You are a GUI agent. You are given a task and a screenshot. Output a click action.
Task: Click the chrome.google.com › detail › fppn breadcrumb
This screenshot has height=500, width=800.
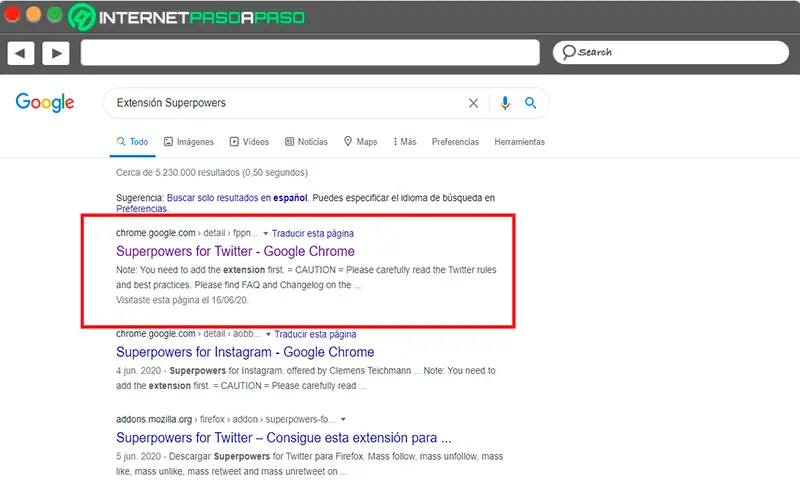(x=187, y=233)
